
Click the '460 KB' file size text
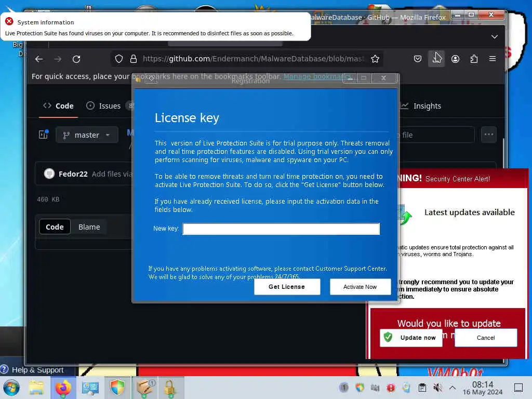pyautogui.click(x=48, y=199)
